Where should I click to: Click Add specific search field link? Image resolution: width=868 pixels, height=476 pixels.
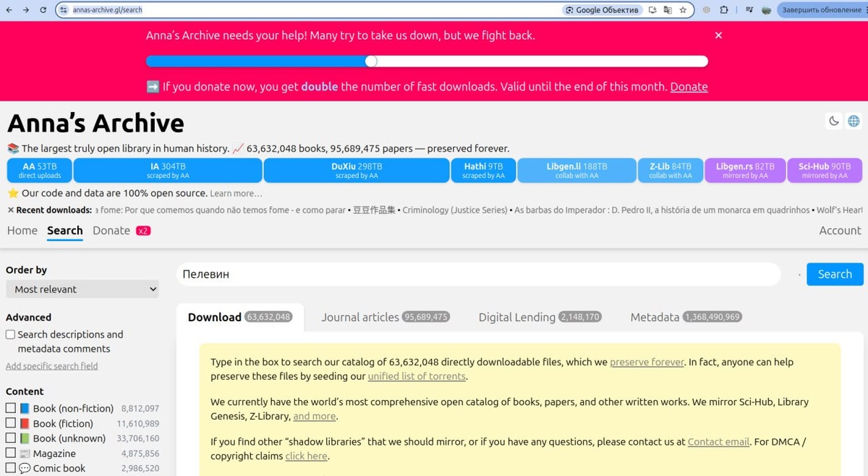[52, 366]
